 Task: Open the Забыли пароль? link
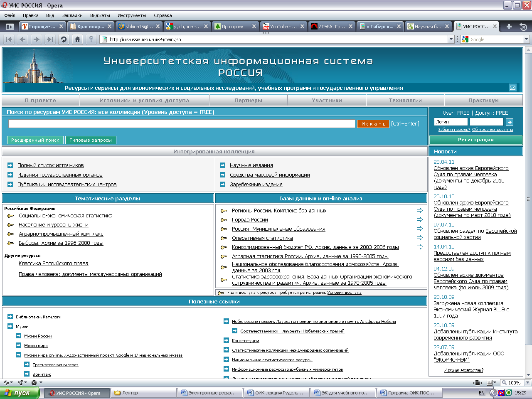coord(454,130)
